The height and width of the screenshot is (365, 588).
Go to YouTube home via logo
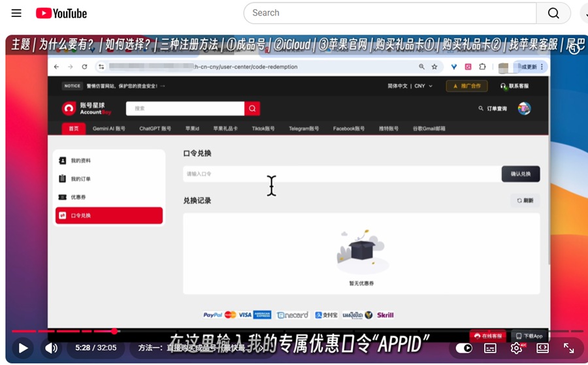[61, 14]
